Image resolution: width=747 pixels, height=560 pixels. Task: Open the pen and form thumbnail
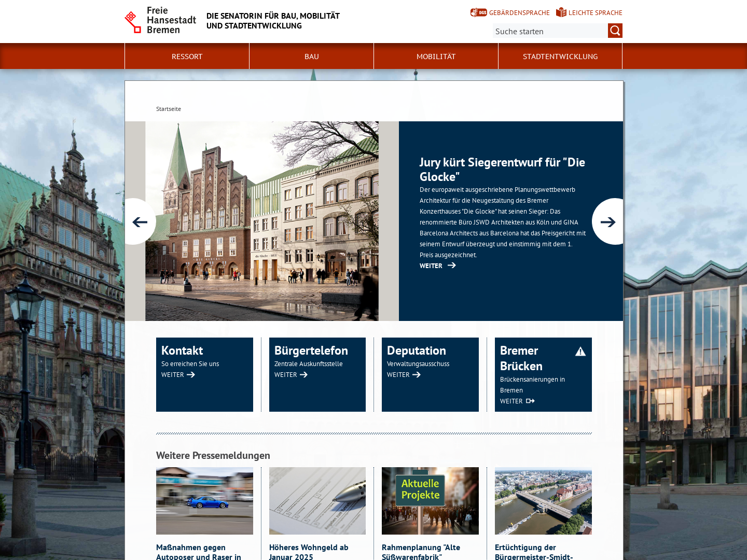click(317, 501)
